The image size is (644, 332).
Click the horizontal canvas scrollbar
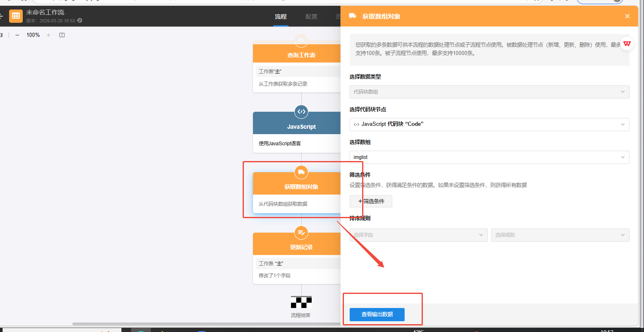[x=207, y=324]
